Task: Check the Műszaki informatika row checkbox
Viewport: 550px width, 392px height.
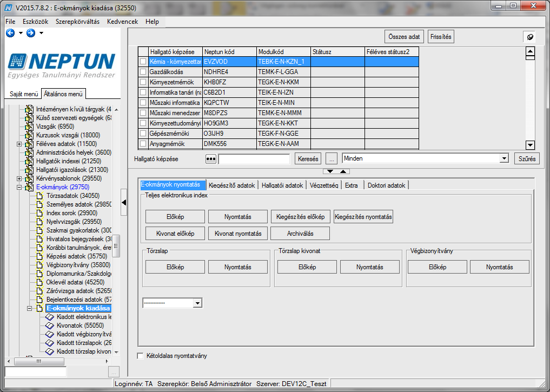Action: point(143,102)
